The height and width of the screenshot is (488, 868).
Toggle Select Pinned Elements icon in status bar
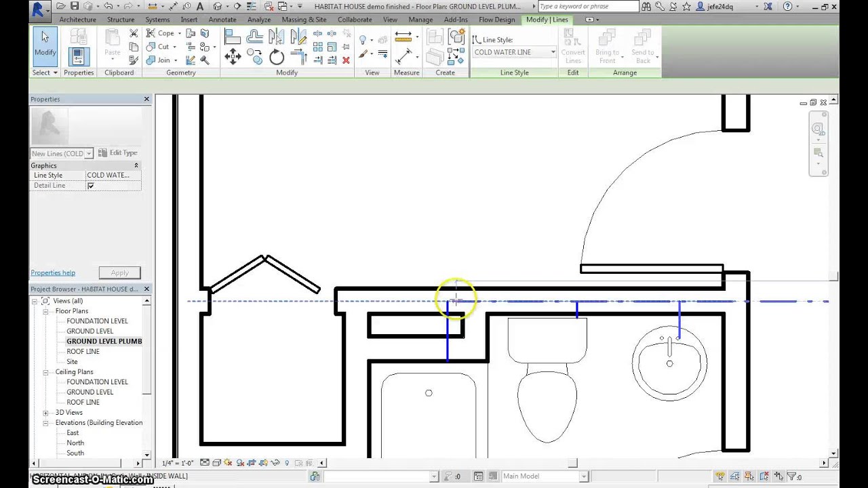tap(749, 476)
